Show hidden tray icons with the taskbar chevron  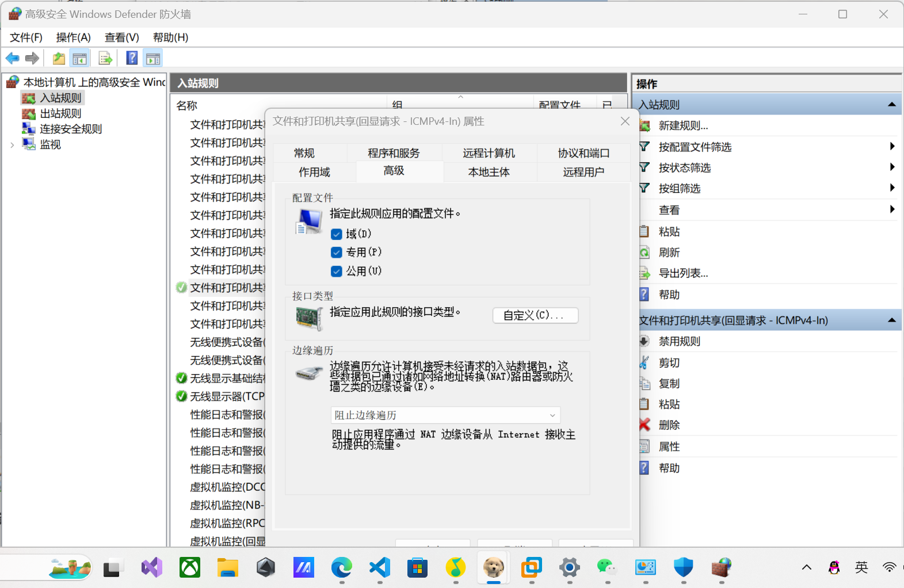[x=807, y=568]
